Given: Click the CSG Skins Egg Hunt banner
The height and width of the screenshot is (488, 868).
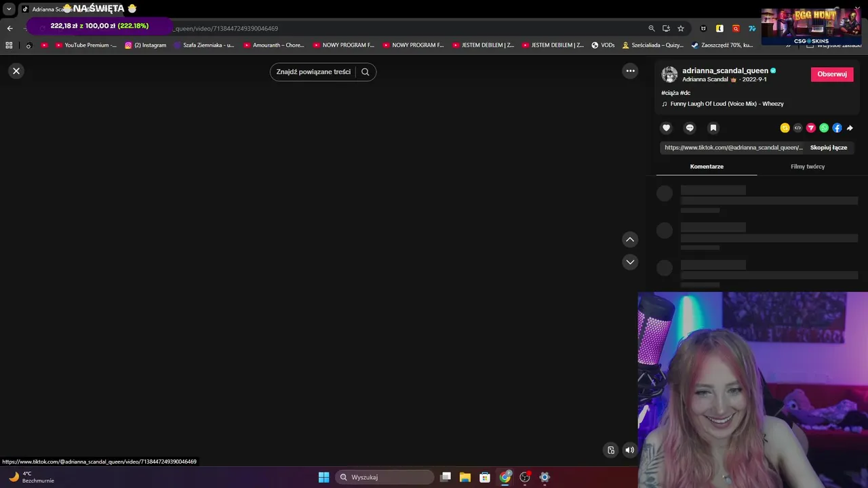Looking at the screenshot, I should click(810, 26).
